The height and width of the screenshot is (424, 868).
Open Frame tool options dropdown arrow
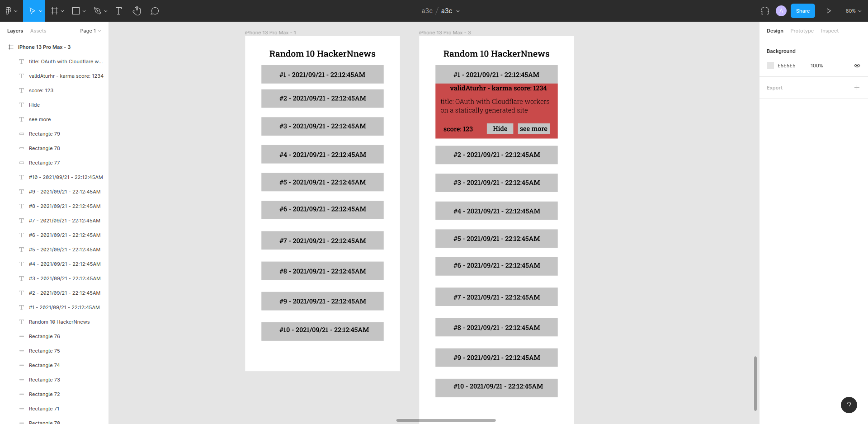pos(62,11)
